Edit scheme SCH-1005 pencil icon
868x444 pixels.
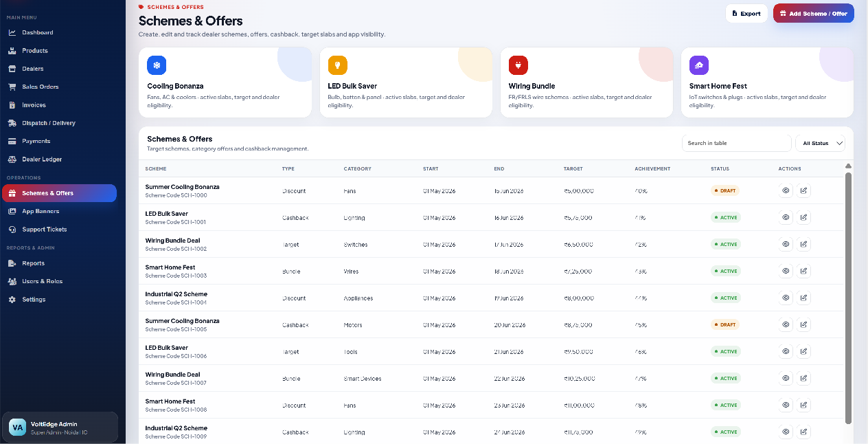pyautogui.click(x=803, y=324)
